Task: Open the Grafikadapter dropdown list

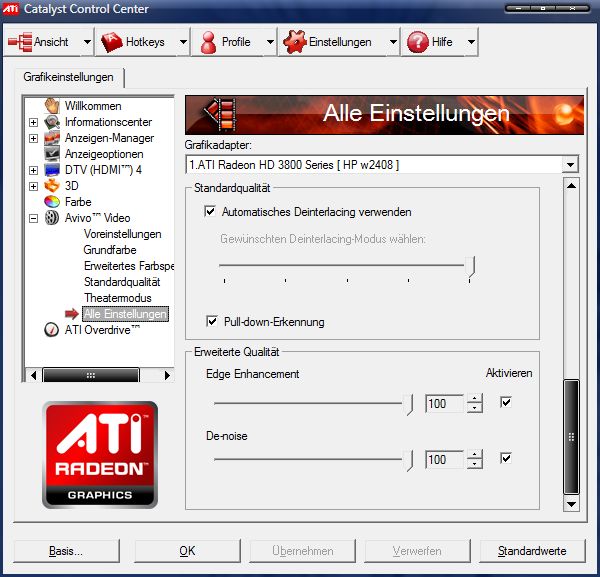Action: coord(570,165)
